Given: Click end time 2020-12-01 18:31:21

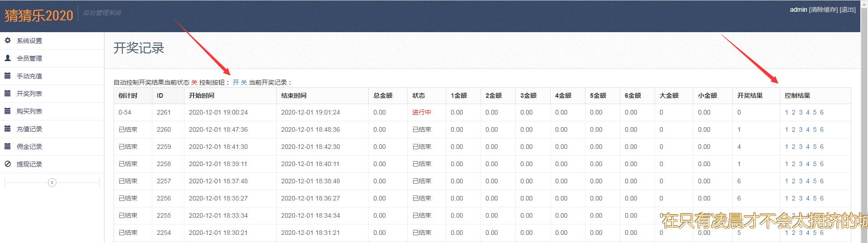Looking at the screenshot, I should tap(310, 233).
